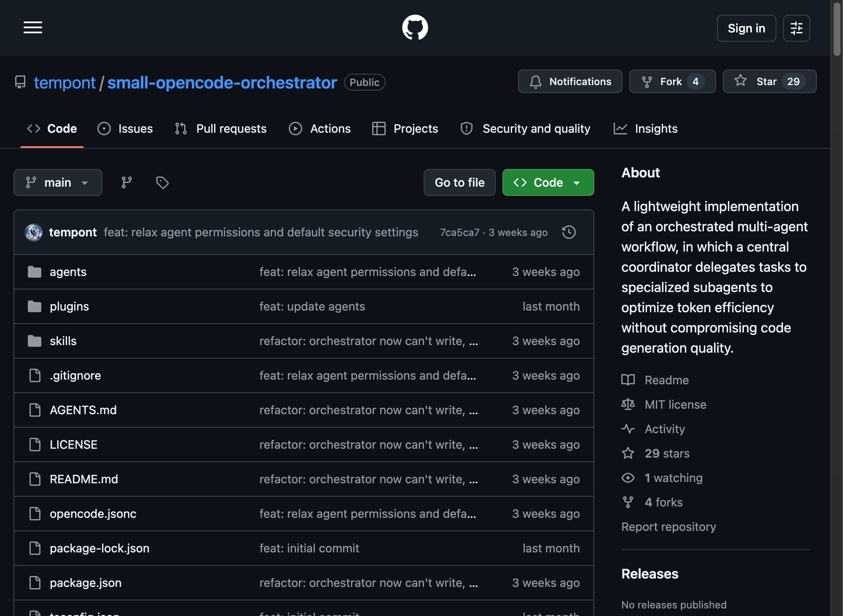Click the branches icon next to main
Image resolution: width=843 pixels, height=616 pixels.
pyautogui.click(x=126, y=182)
